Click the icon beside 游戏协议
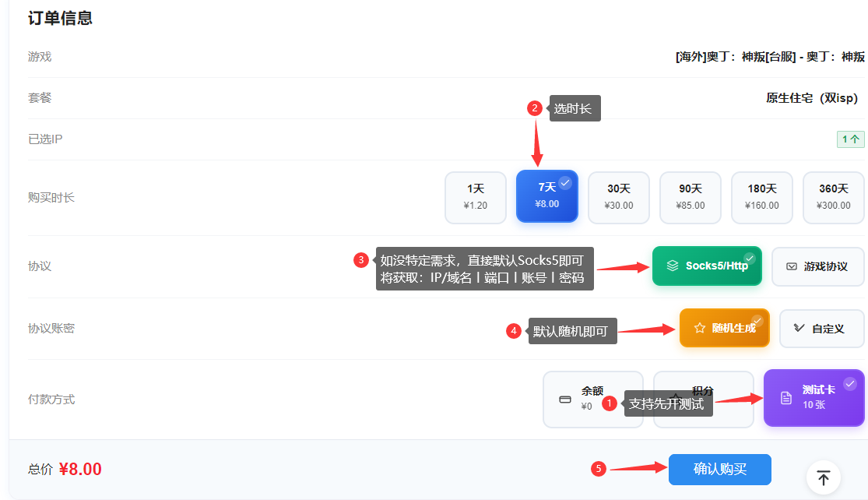 (792, 266)
